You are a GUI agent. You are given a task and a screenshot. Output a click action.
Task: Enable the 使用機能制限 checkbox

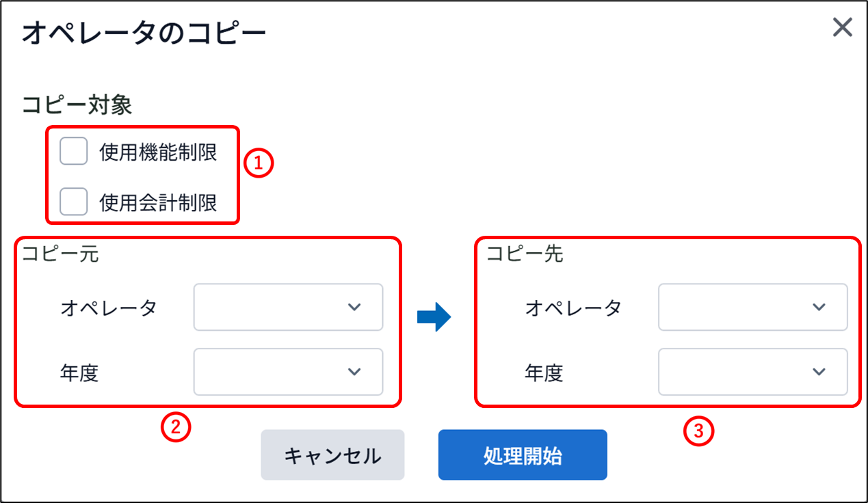[74, 152]
